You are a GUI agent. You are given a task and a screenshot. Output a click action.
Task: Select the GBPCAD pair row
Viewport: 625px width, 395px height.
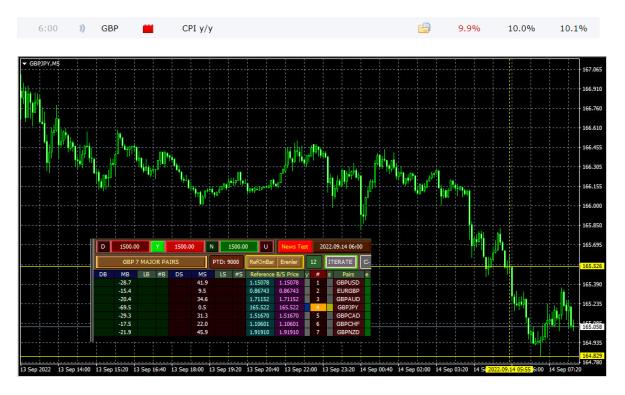click(x=348, y=316)
